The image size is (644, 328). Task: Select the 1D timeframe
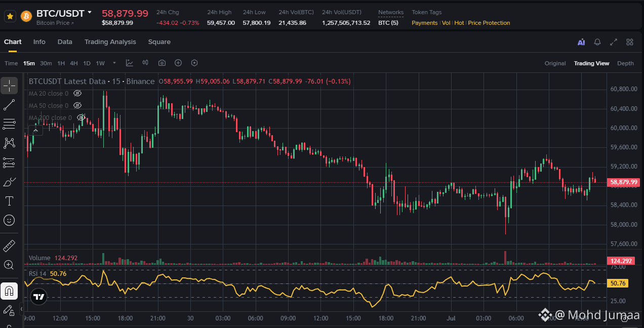click(87, 63)
